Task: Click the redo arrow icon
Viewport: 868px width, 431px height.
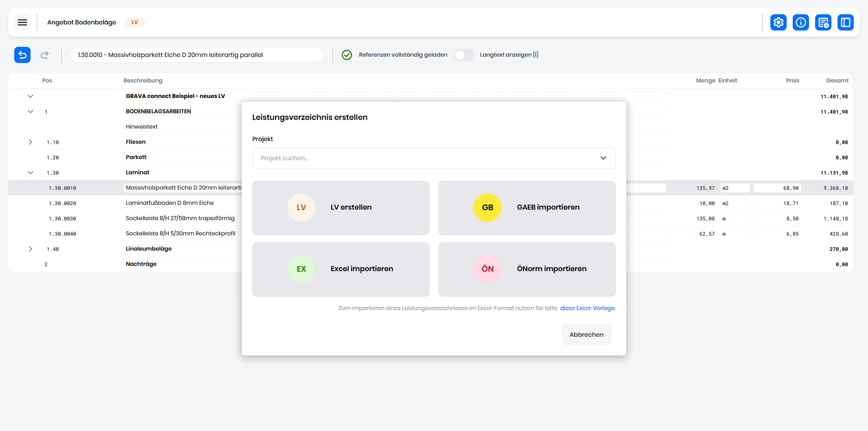Action: pyautogui.click(x=45, y=55)
